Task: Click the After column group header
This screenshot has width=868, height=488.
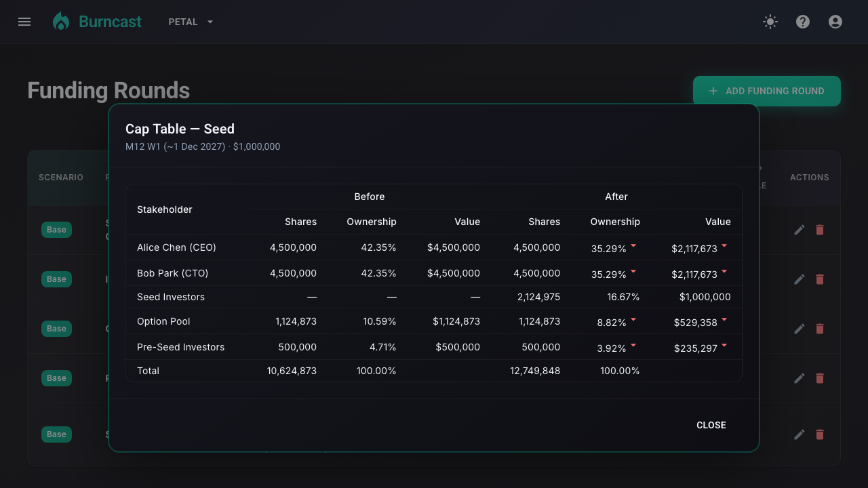Action: click(616, 197)
